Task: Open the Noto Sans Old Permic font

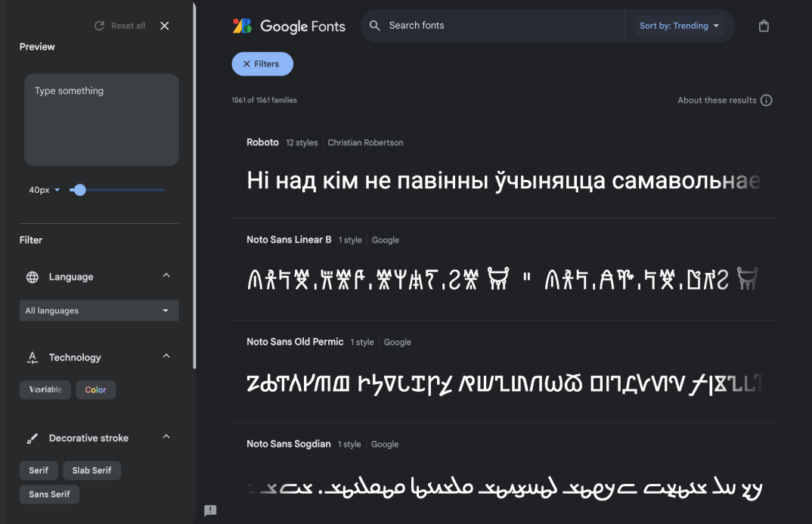Action: click(x=295, y=342)
